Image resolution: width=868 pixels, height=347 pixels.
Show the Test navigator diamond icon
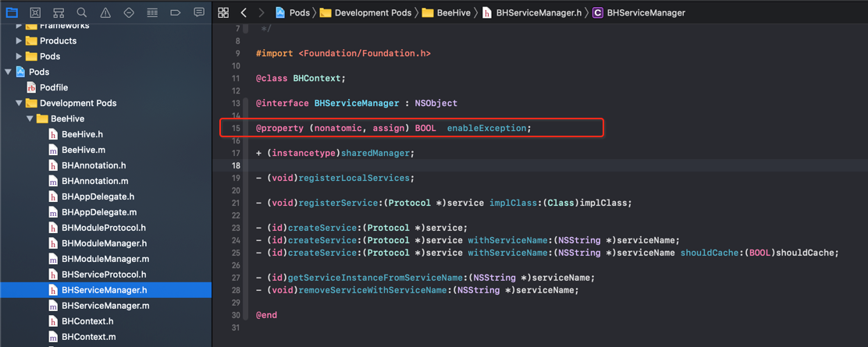click(x=129, y=12)
